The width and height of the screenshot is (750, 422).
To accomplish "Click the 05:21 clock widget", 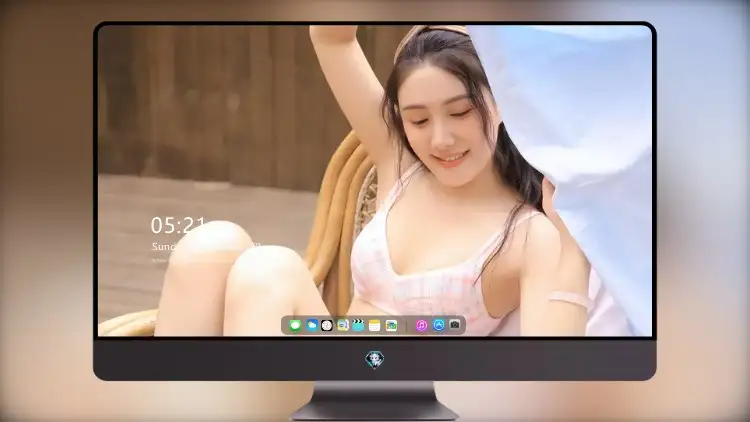I will coord(178,225).
